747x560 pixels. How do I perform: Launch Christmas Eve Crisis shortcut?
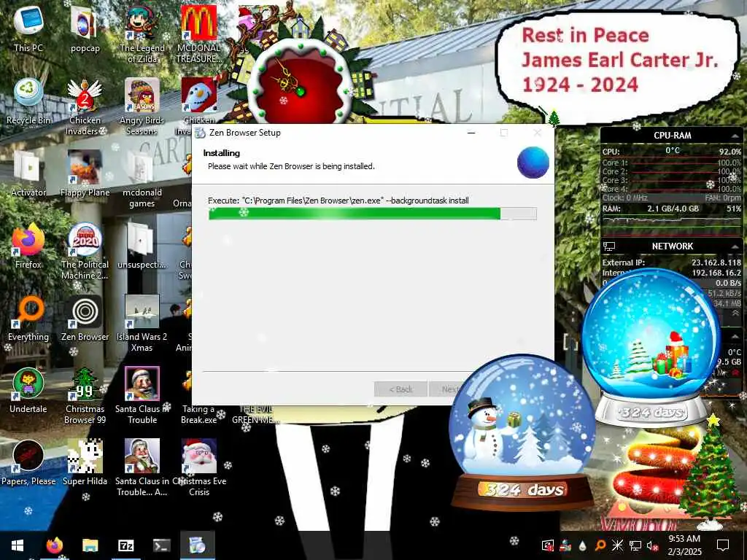pyautogui.click(x=198, y=467)
